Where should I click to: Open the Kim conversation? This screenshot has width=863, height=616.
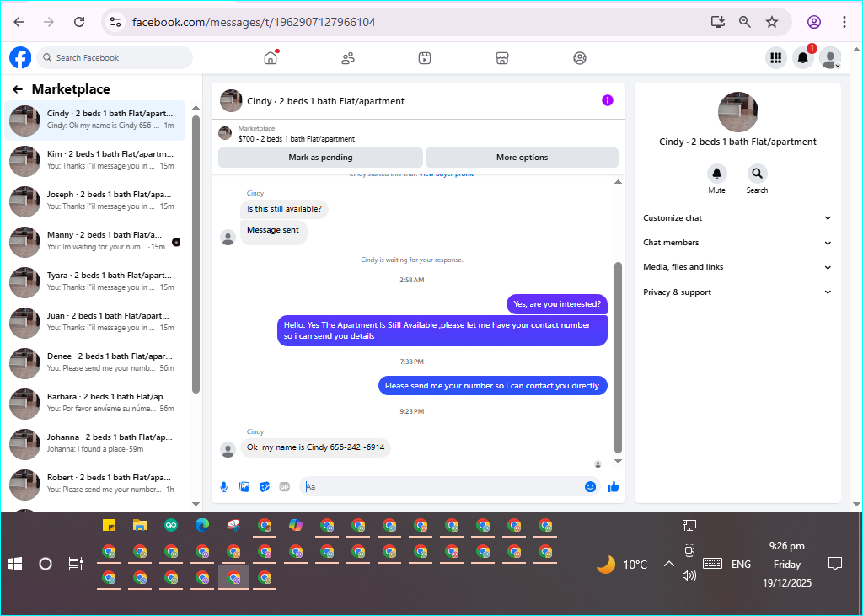pos(94,161)
